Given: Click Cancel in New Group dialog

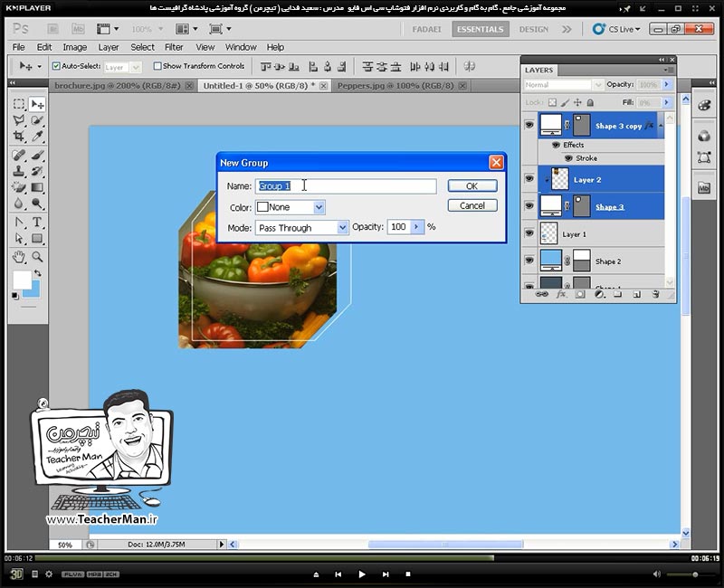Looking at the screenshot, I should [472, 206].
